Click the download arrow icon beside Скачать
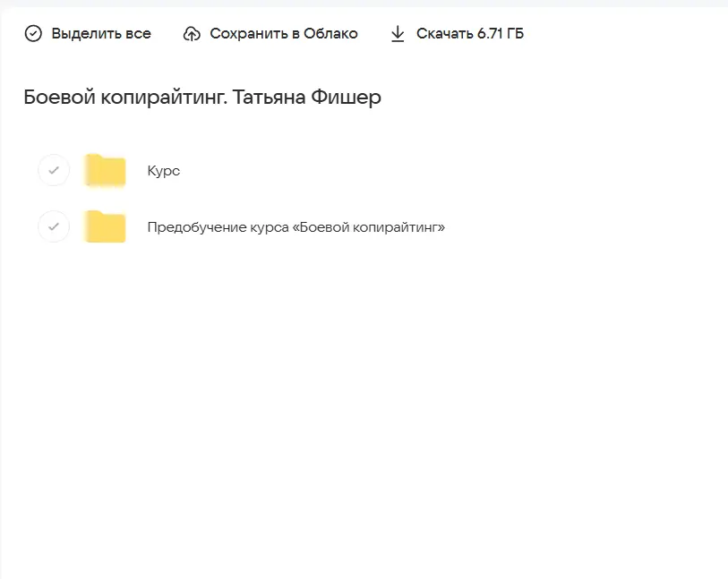728x579 pixels. pos(397,33)
